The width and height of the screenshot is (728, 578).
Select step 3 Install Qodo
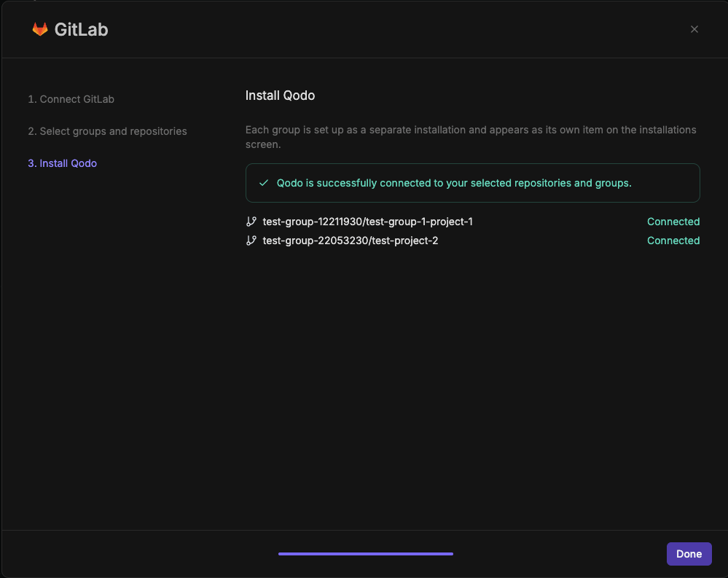click(x=62, y=163)
